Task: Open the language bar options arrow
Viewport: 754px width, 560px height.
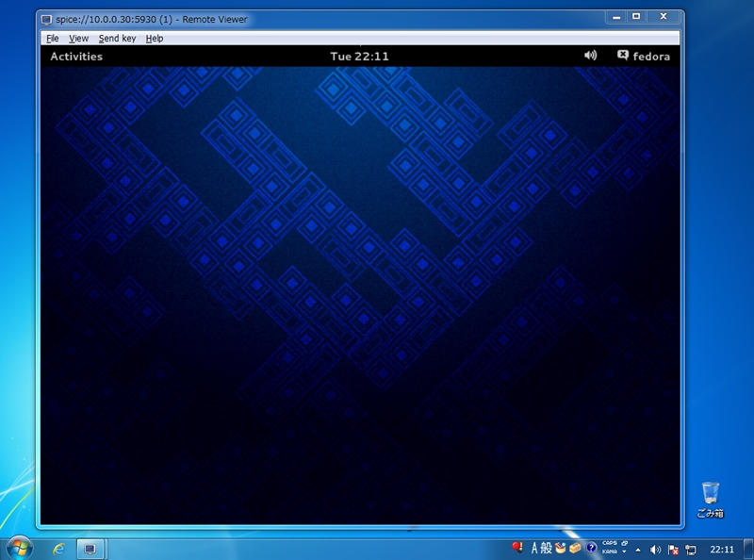Action: click(624, 552)
